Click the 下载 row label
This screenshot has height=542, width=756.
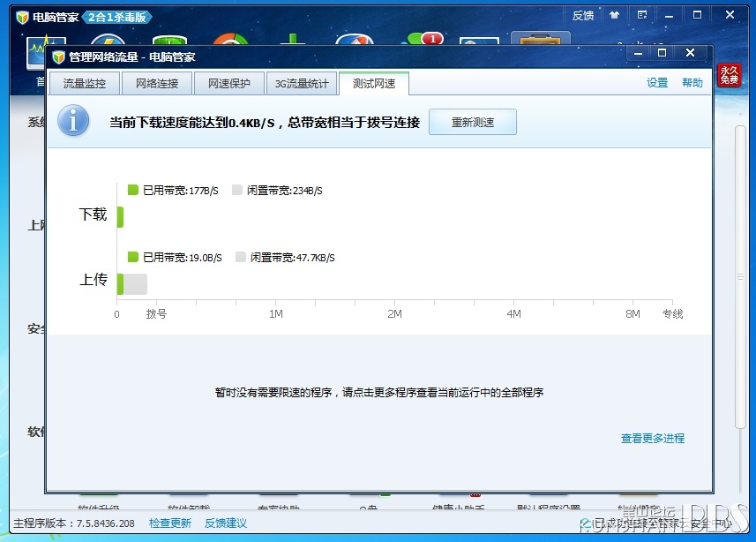(x=93, y=214)
